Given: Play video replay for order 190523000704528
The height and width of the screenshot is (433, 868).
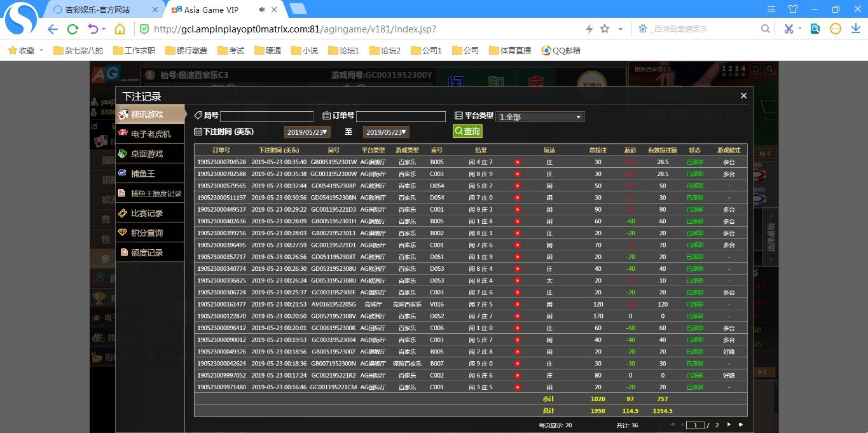Looking at the screenshot, I should (x=518, y=162).
